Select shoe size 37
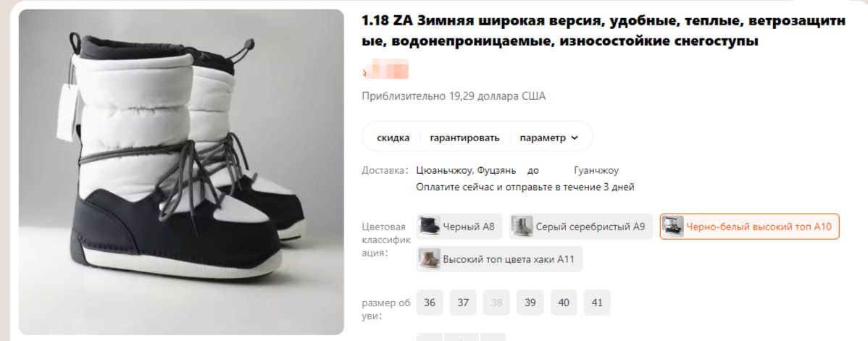 point(463,303)
